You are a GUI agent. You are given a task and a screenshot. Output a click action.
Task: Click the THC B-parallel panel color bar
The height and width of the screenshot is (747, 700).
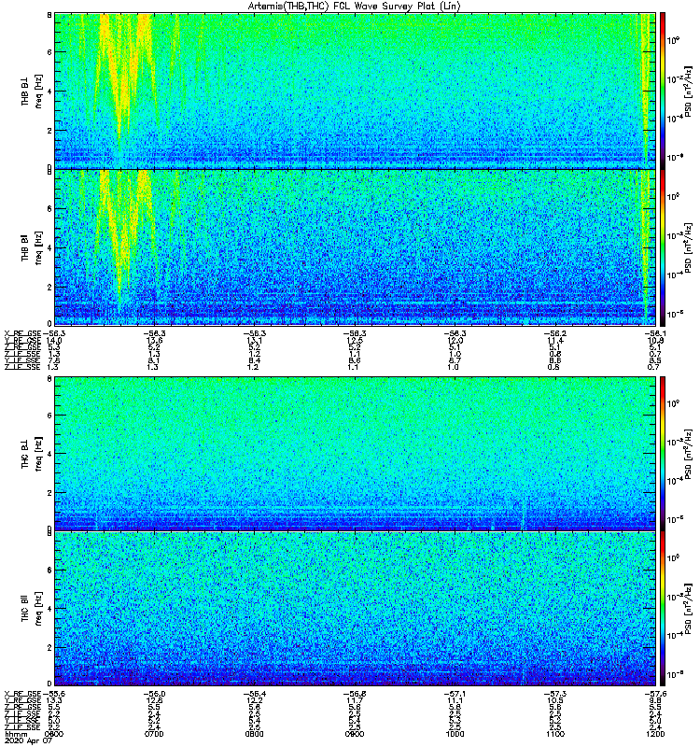pos(662,609)
